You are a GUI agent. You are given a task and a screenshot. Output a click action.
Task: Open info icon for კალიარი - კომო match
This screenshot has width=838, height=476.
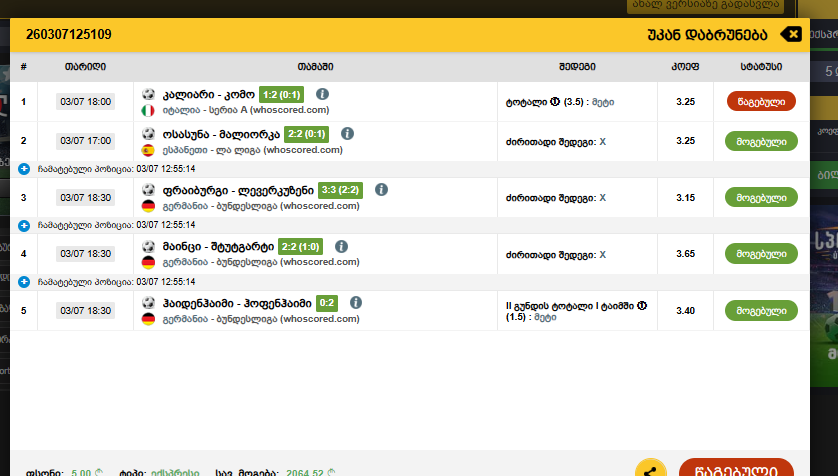coord(322,94)
